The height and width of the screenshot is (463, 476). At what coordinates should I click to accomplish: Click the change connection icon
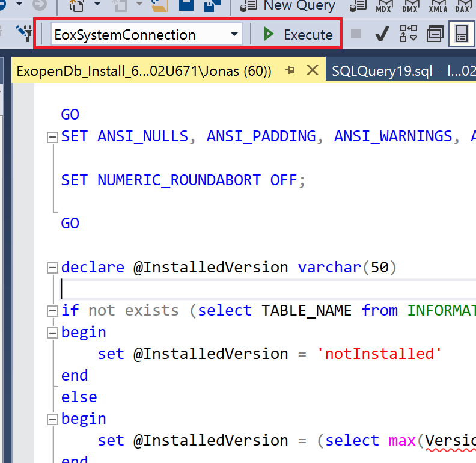click(24, 33)
